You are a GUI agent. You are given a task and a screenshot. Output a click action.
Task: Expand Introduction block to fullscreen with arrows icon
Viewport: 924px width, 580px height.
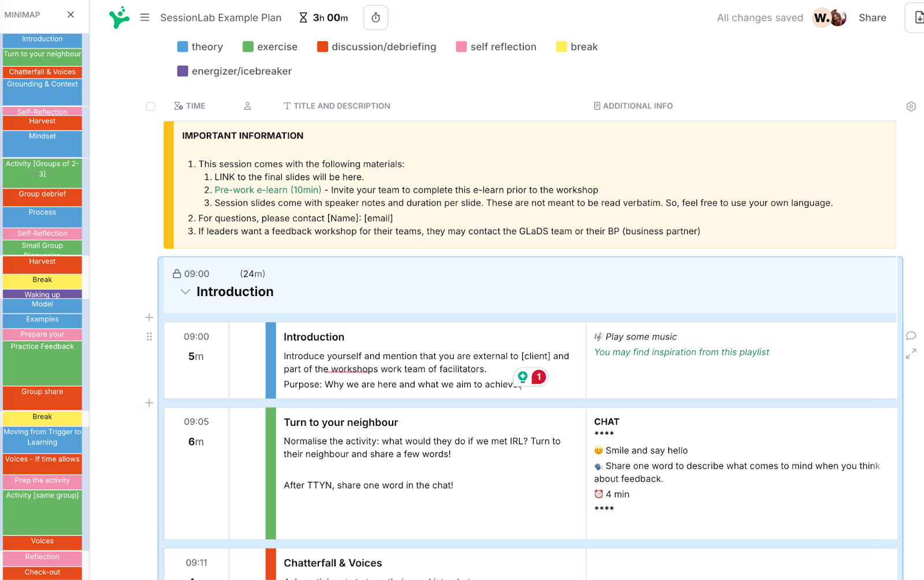click(911, 354)
